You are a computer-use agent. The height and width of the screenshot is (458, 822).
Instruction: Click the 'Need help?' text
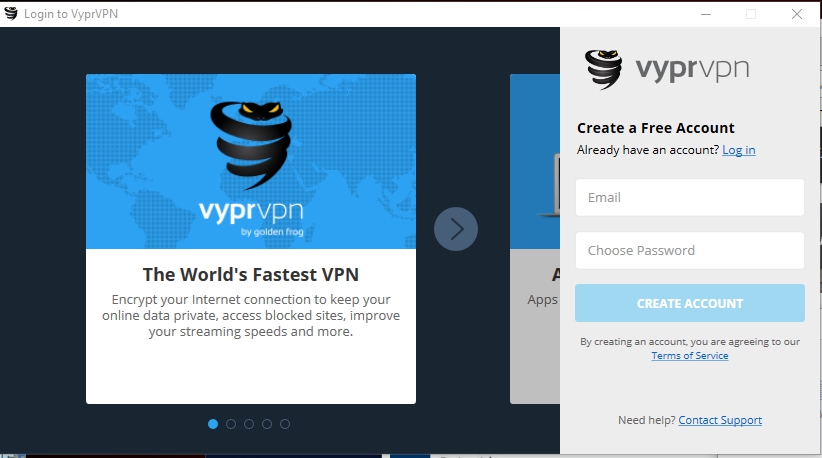pyautogui.click(x=646, y=420)
